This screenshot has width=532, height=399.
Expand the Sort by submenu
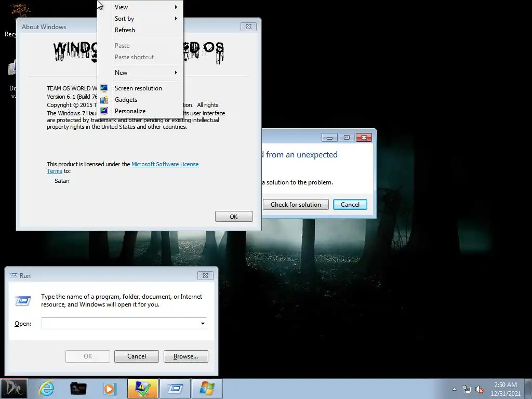[140, 18]
